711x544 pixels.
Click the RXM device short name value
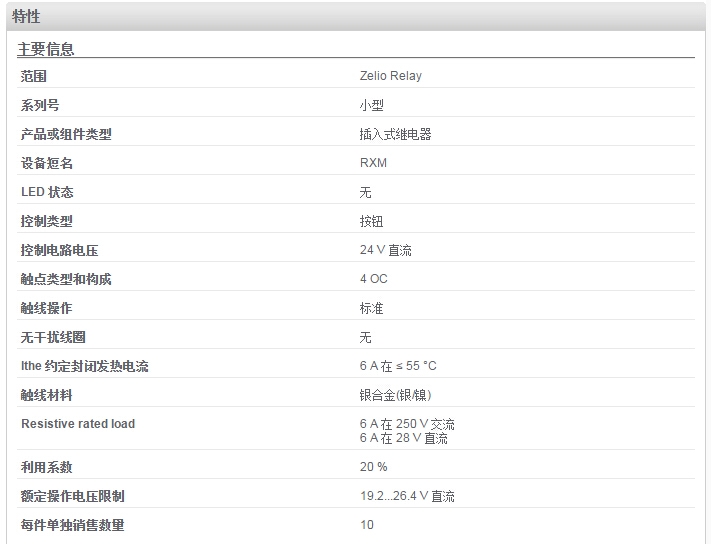point(373,163)
